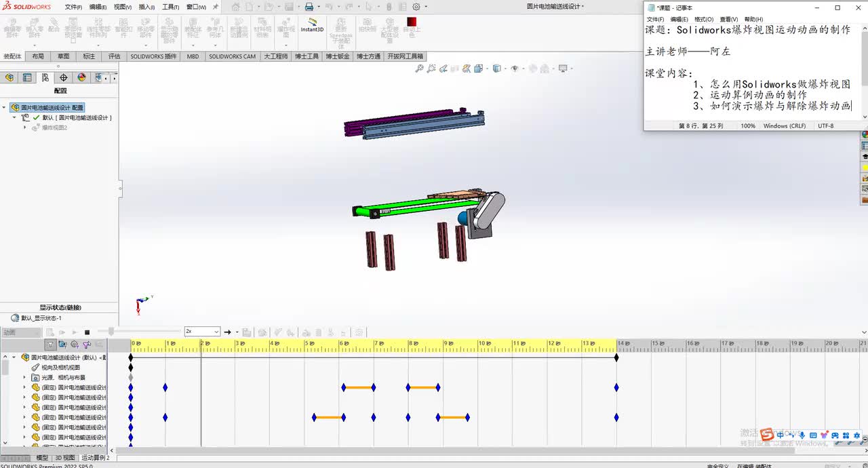This screenshot has height=468, width=868.
Task: Click the Notepad vertical scrollbar down arrow
Action: click(864, 117)
